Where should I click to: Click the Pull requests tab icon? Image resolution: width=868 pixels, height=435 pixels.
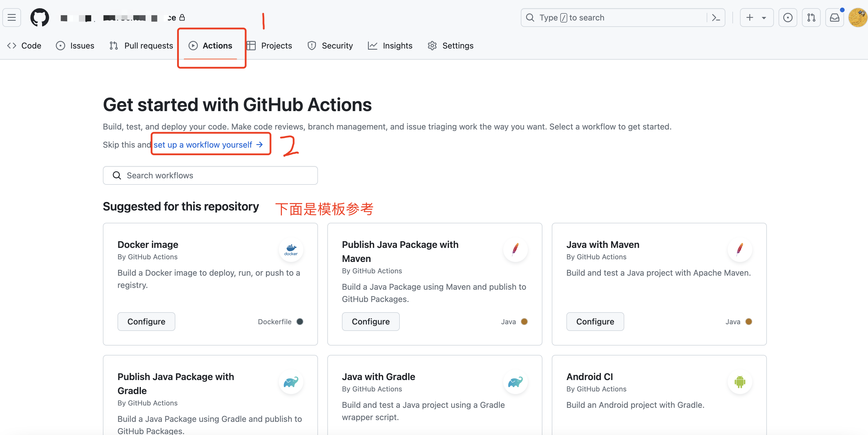[114, 46]
